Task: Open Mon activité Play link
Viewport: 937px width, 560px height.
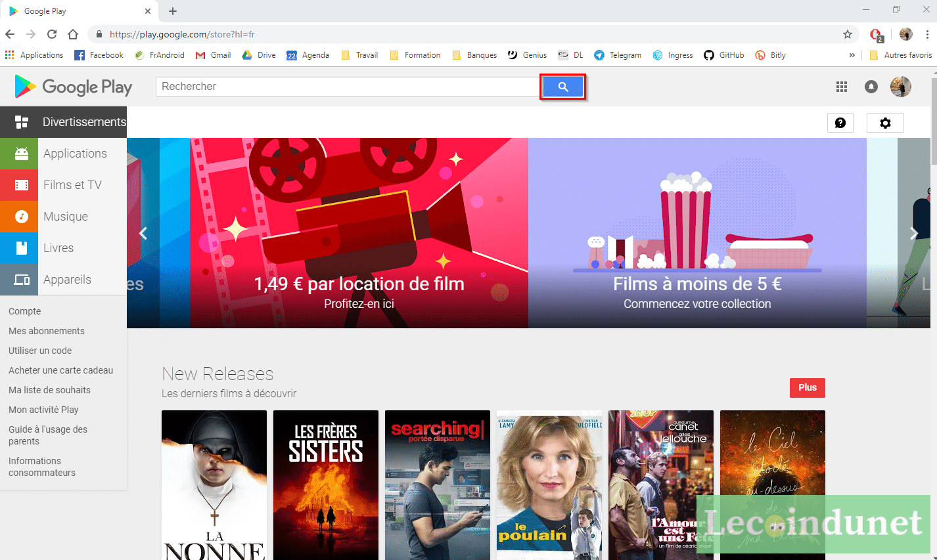Action: click(43, 410)
